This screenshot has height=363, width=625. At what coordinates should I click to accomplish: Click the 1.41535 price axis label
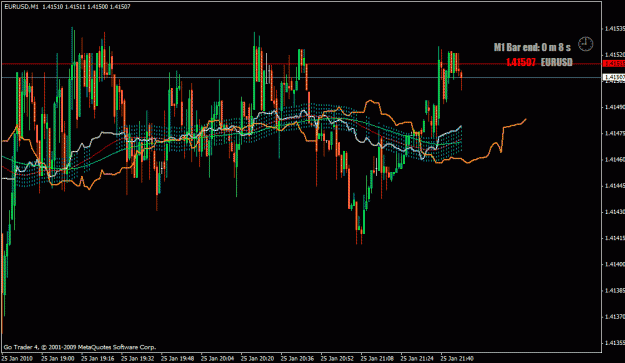point(615,28)
